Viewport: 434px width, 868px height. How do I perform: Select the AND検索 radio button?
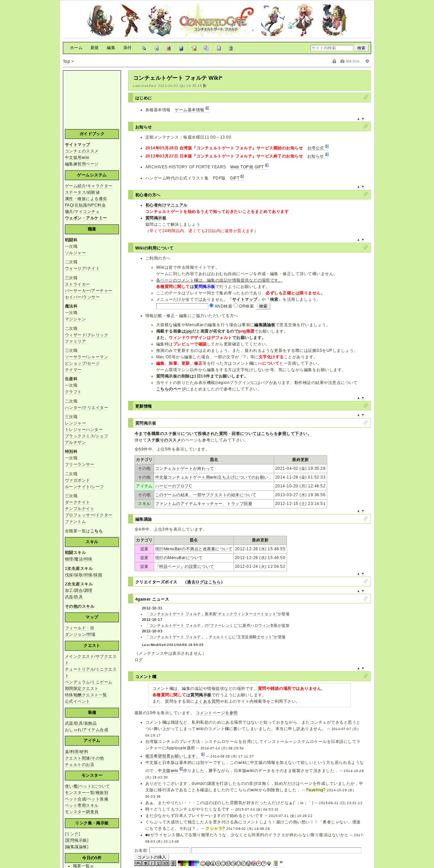pyautogui.click(x=211, y=306)
